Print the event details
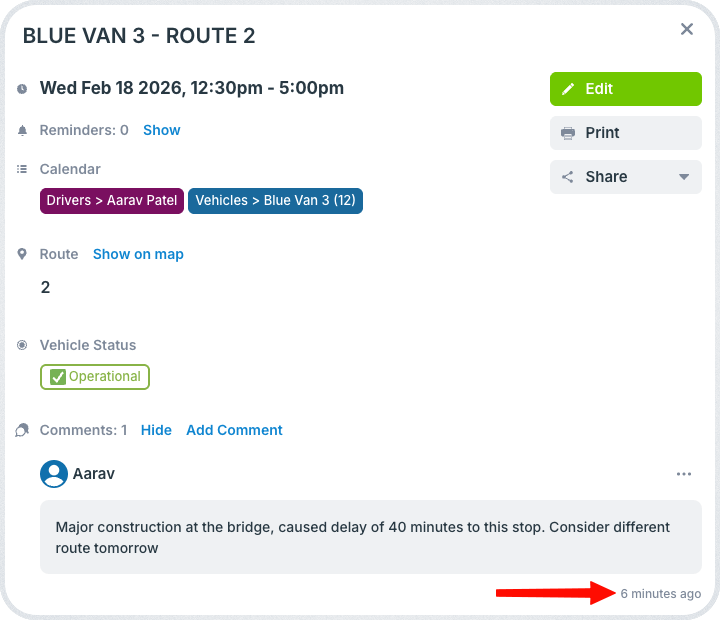Viewport: 720px width, 620px height. click(x=626, y=133)
